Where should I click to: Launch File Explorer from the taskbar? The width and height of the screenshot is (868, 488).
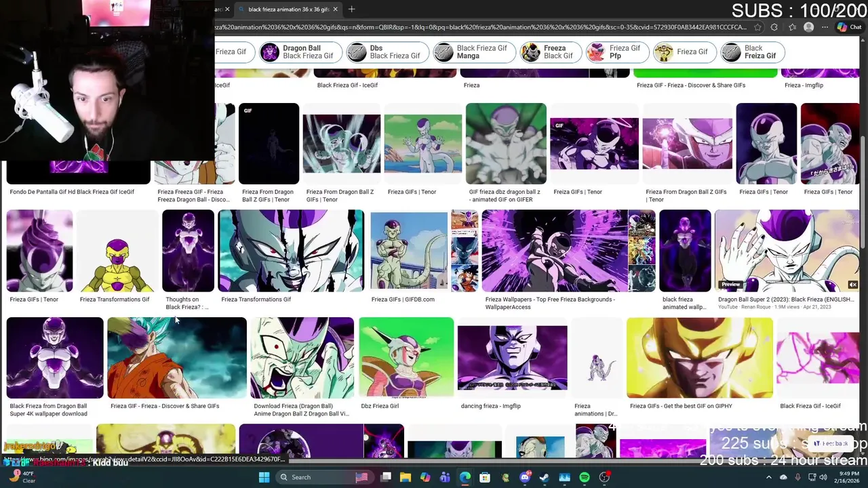(406, 477)
